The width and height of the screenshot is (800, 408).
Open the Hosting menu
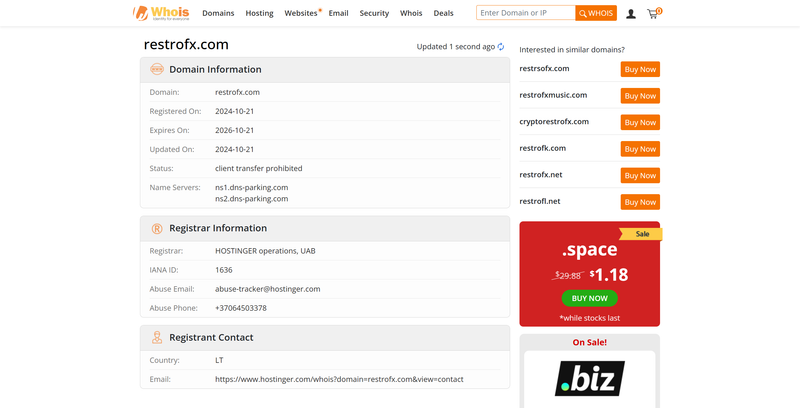pos(259,13)
